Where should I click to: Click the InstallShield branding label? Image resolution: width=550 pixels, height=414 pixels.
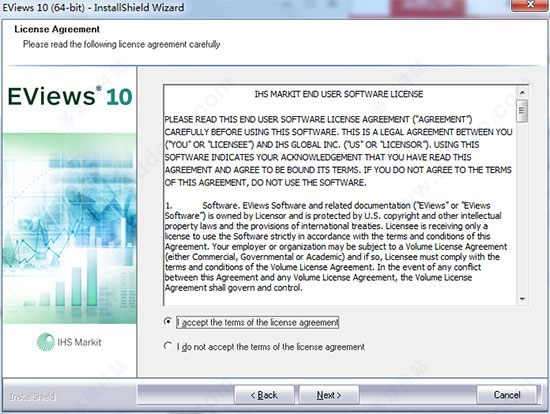click(x=32, y=396)
